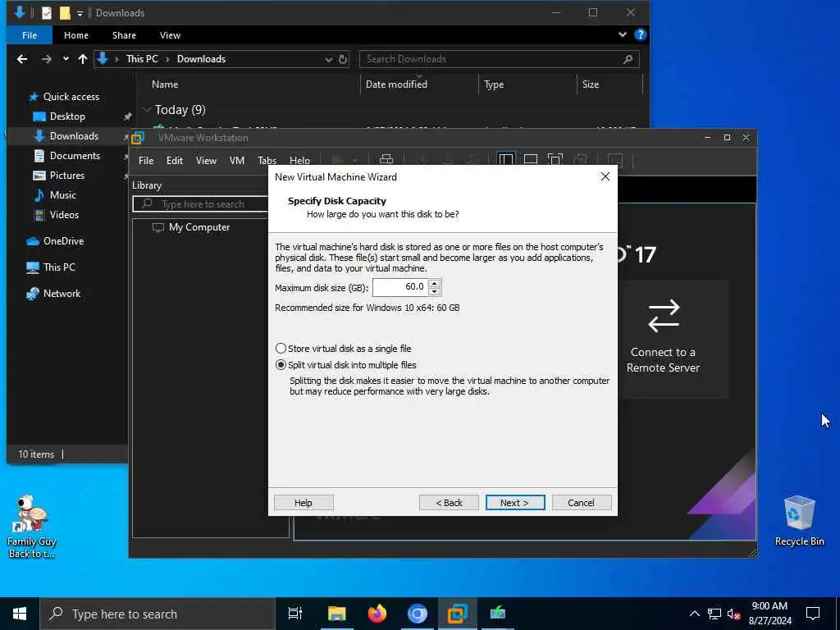840x630 pixels.
Task: Click the blue Help icon in Explorer
Action: (x=640, y=34)
